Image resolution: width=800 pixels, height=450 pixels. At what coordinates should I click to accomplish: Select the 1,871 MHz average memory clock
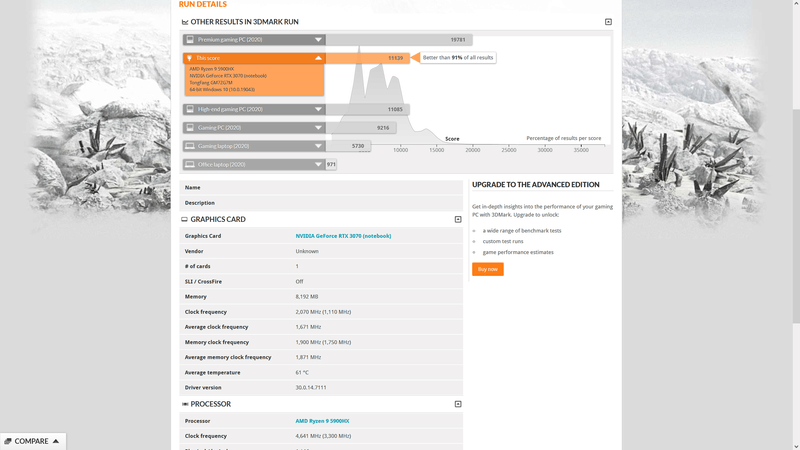pyautogui.click(x=308, y=357)
